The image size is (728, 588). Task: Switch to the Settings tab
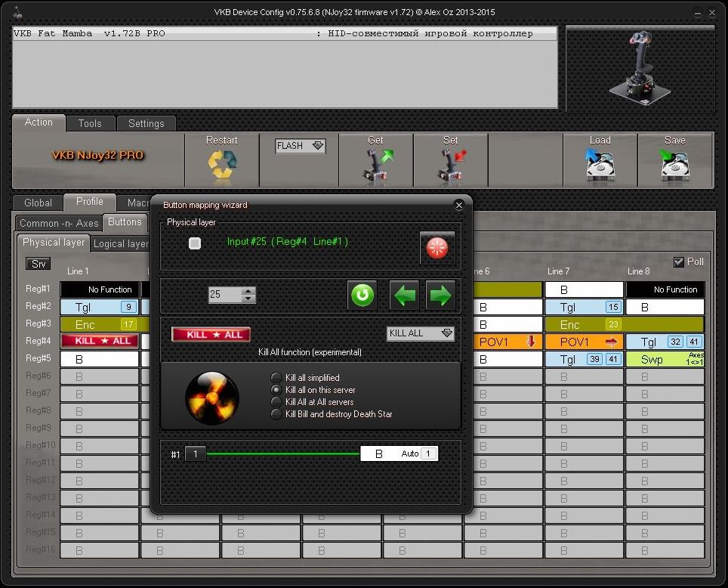point(147,124)
